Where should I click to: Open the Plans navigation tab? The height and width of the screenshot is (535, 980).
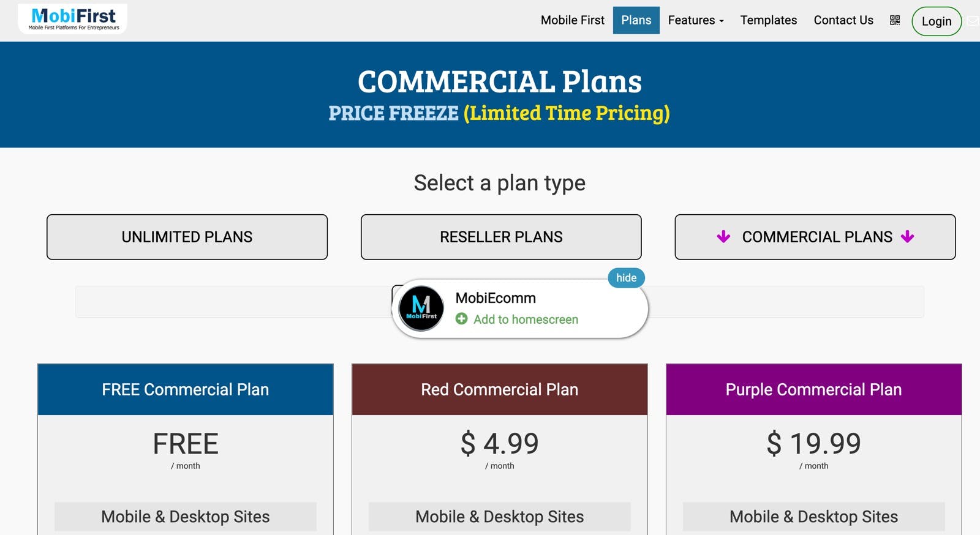(636, 20)
